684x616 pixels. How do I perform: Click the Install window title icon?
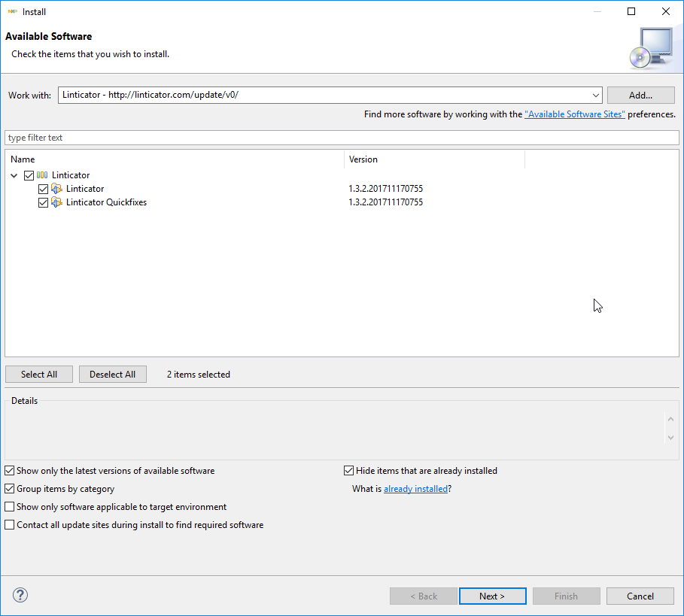coord(13,12)
